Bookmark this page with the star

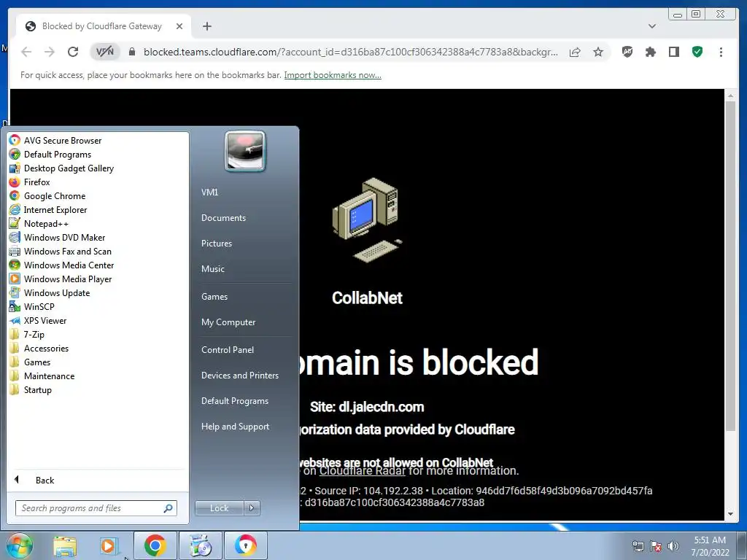[x=598, y=52]
